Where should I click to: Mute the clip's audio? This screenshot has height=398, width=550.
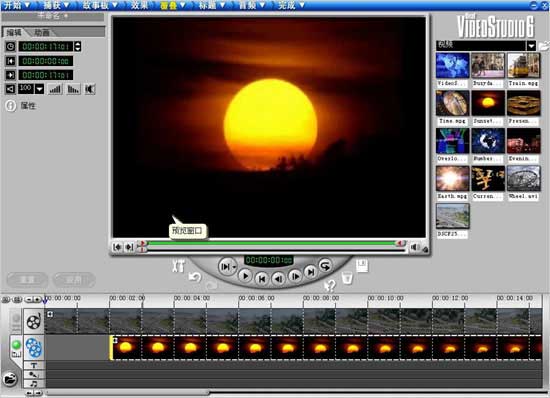[90, 89]
